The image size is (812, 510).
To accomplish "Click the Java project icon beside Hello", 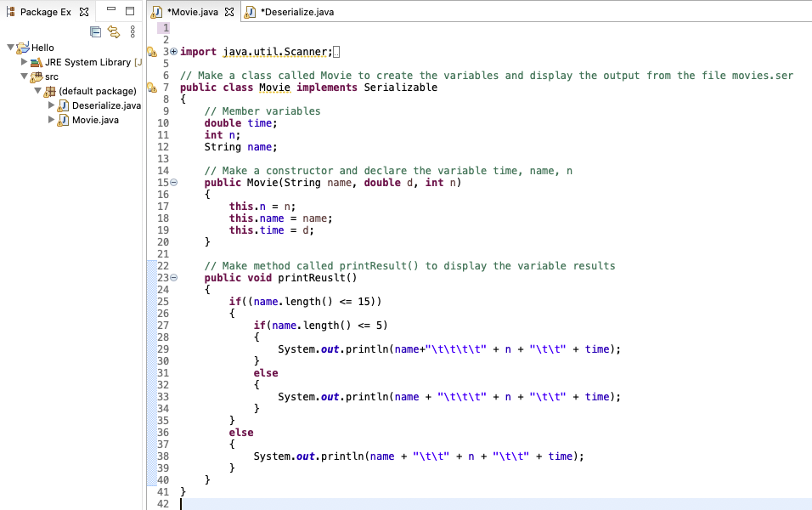I will pyautogui.click(x=23, y=48).
